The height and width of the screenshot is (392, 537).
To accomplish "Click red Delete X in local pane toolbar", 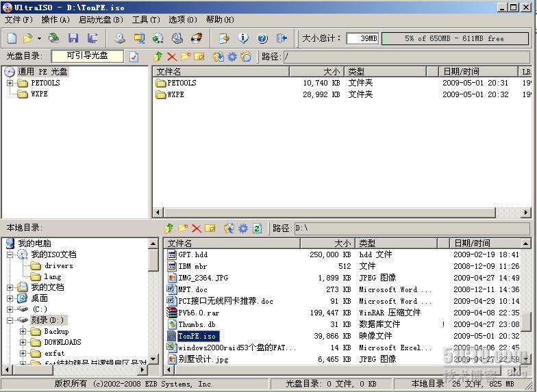I will pyautogui.click(x=197, y=228).
